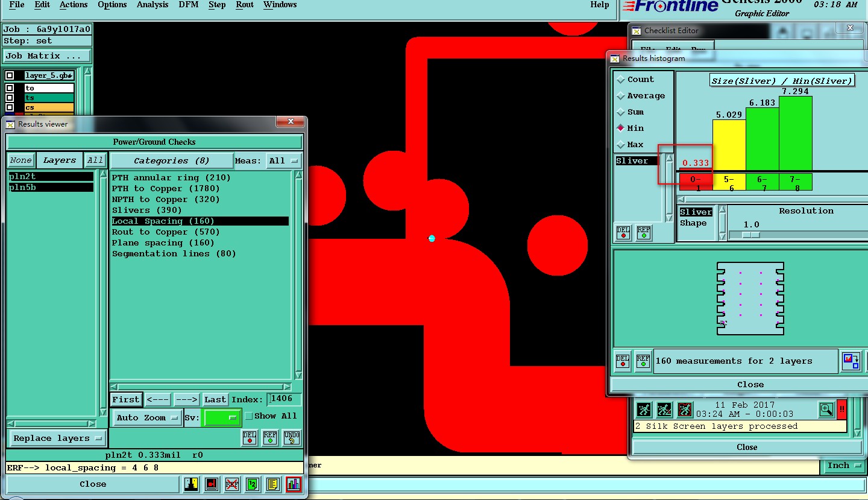
Task: Click the UNDO icon in Results viewer
Action: (x=291, y=437)
